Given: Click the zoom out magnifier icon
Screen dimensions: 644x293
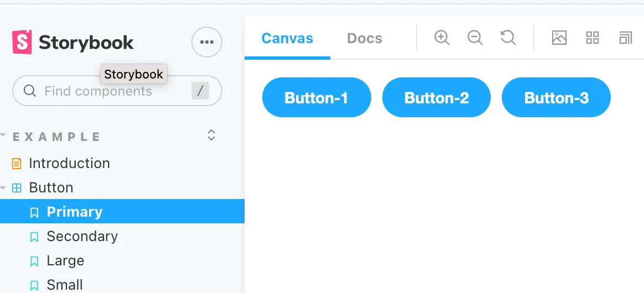Looking at the screenshot, I should (x=475, y=38).
